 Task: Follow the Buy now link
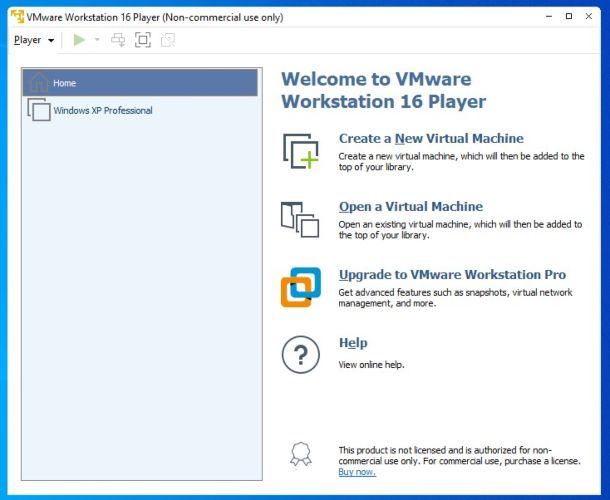357,472
